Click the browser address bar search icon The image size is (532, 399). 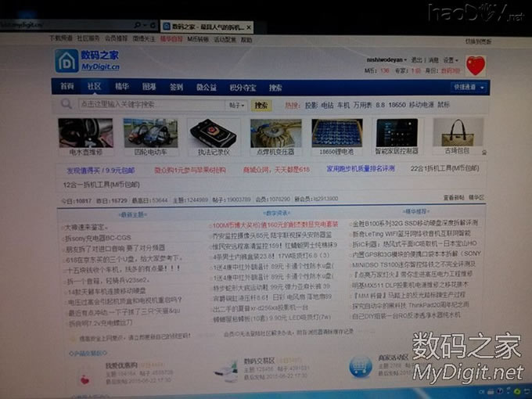[138, 25]
